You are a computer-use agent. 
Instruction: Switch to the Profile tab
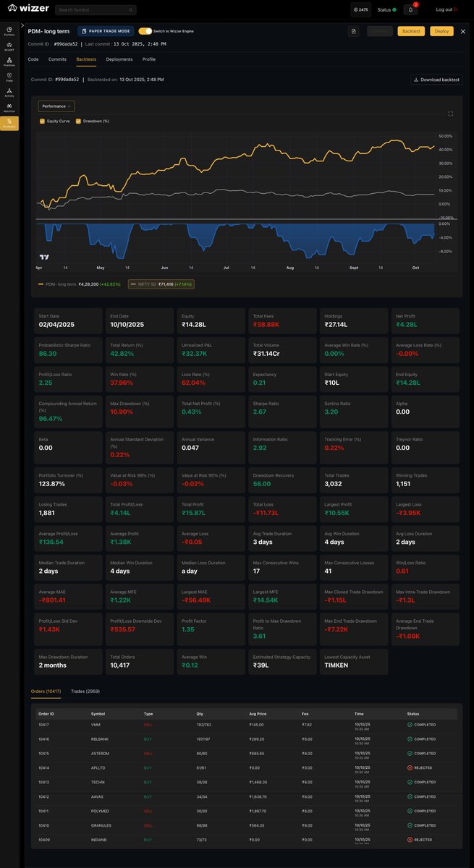148,59
